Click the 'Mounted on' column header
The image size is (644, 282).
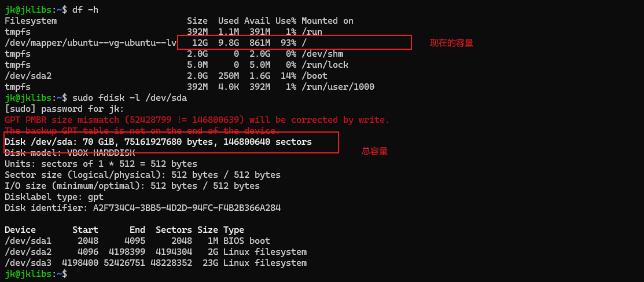click(327, 21)
